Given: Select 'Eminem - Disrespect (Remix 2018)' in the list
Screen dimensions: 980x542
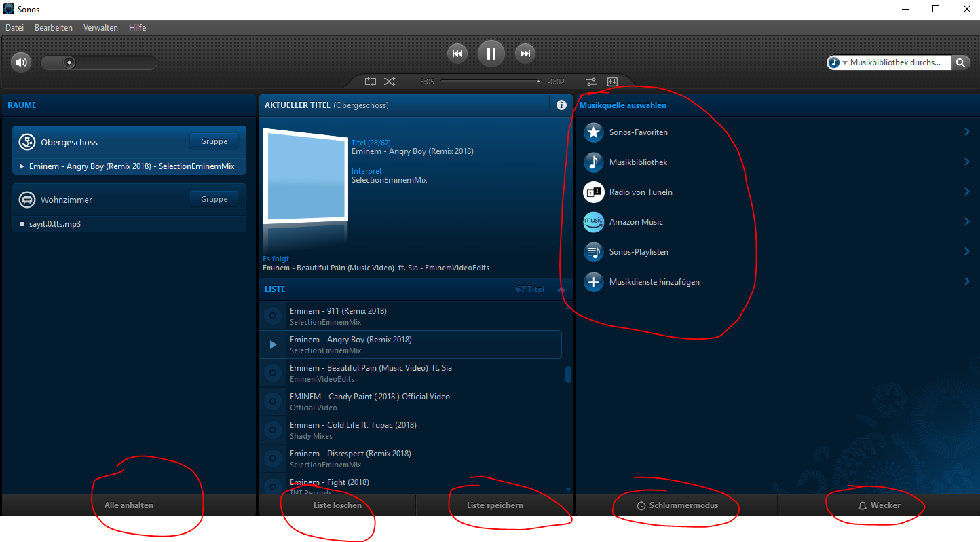Looking at the screenshot, I should 410,459.
